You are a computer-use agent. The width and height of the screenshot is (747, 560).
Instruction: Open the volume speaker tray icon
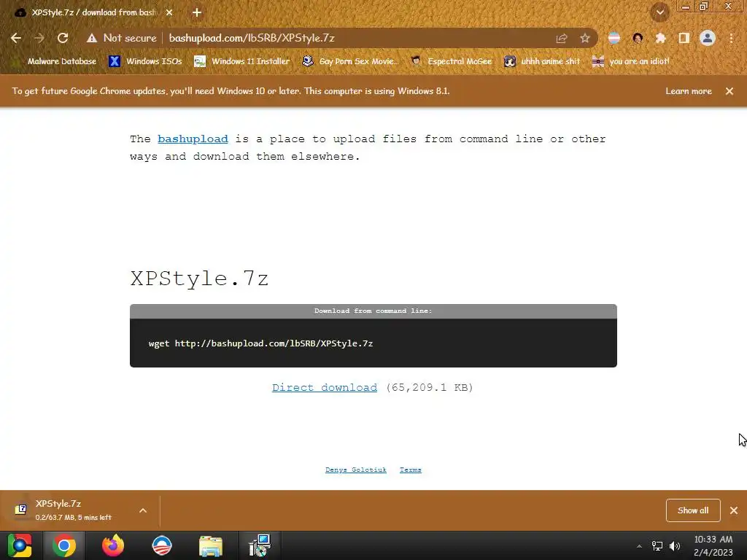point(675,546)
